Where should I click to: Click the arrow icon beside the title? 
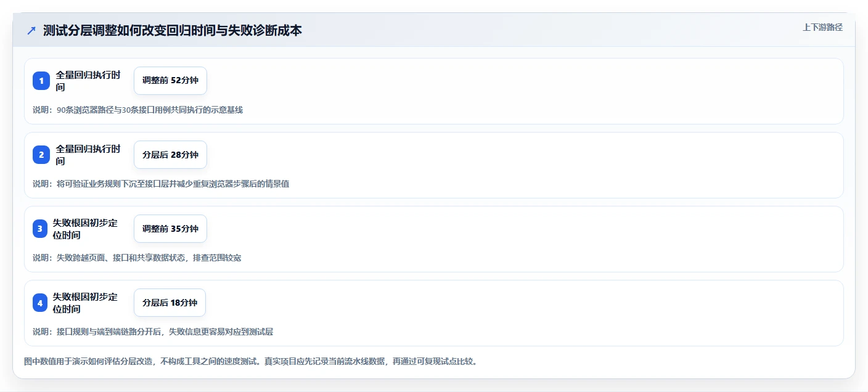pyautogui.click(x=31, y=31)
